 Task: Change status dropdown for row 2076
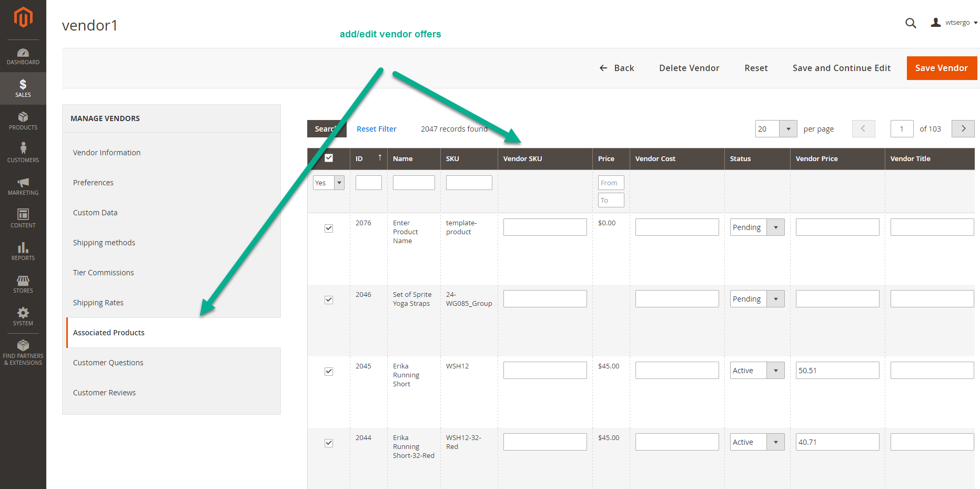(x=757, y=227)
